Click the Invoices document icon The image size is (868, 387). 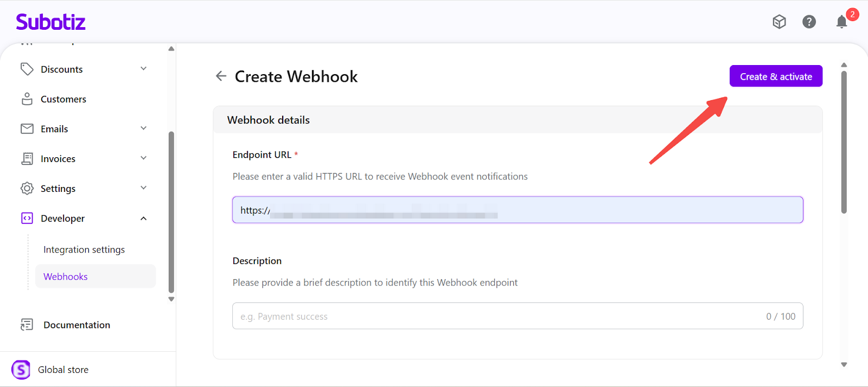tap(27, 158)
